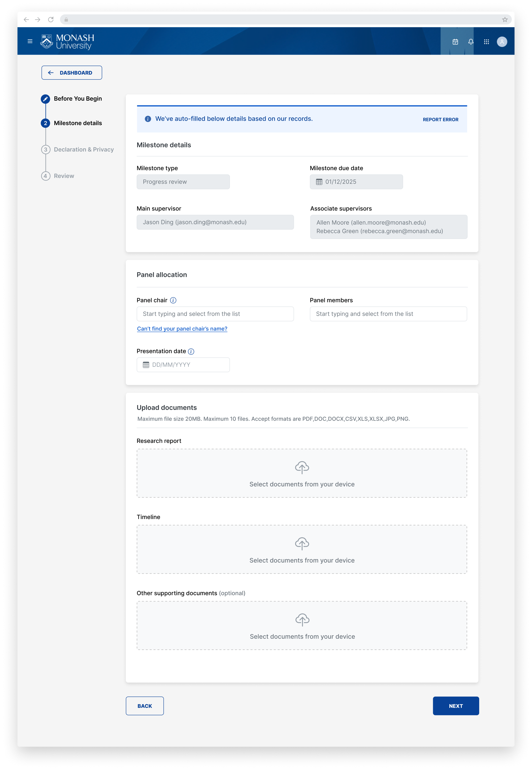Open the Panel chair selection combo box
Viewport: 532px width, 770px height.
(x=215, y=314)
